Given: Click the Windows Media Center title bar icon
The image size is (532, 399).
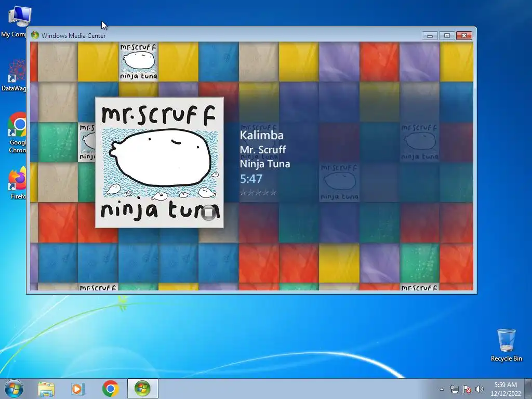Looking at the screenshot, I should 35,35.
